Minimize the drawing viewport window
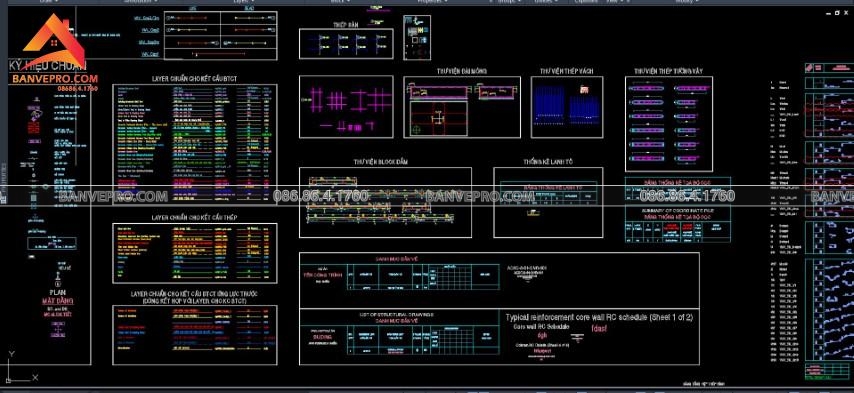The width and height of the screenshot is (854, 393). 827,13
